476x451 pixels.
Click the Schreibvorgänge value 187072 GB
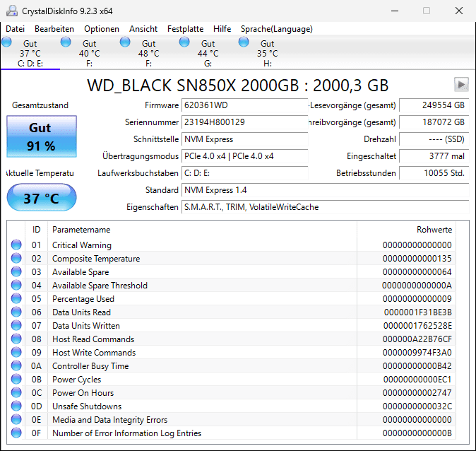(434, 122)
